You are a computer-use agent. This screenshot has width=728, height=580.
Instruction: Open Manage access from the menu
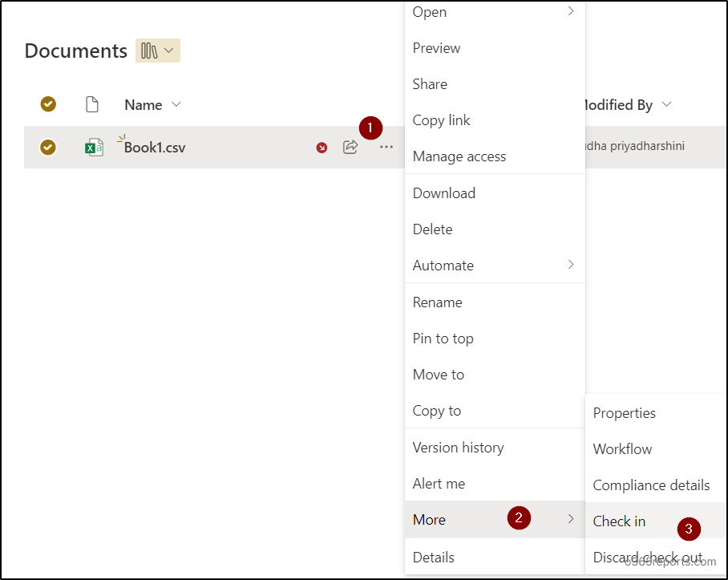(495, 156)
